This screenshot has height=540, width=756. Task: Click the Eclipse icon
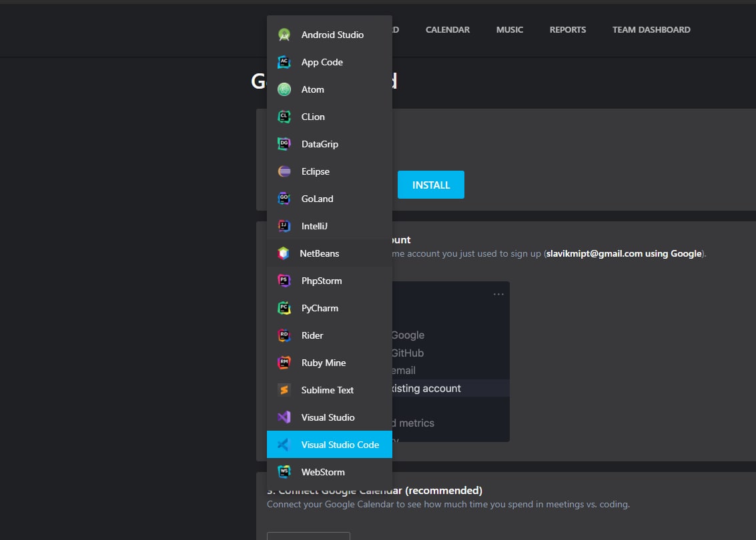coord(284,171)
